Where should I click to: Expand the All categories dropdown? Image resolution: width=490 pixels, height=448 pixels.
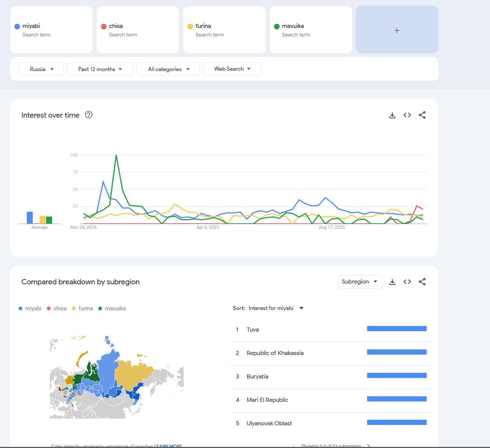(x=168, y=69)
